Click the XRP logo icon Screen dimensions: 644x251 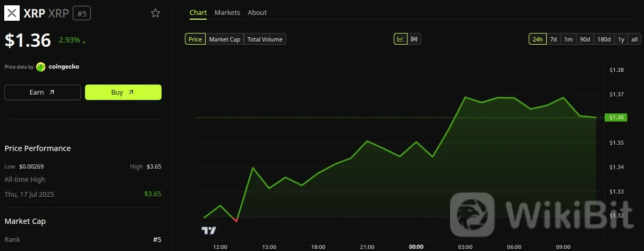point(12,13)
